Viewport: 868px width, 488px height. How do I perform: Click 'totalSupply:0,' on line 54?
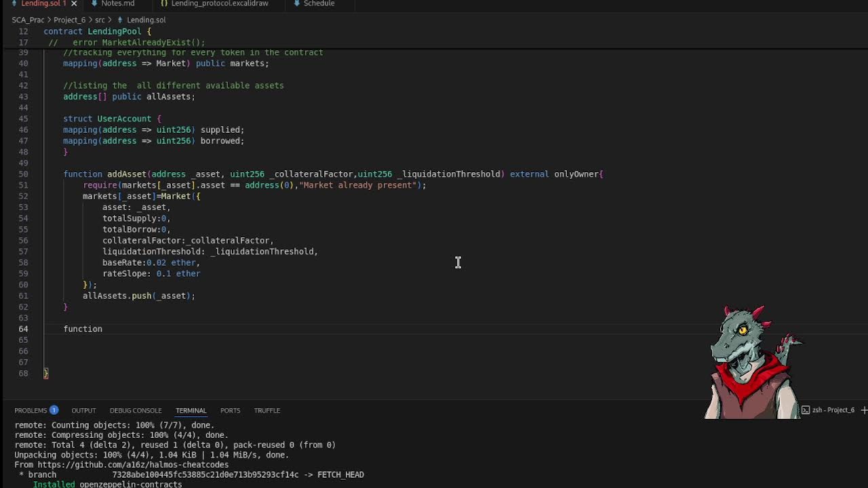coord(136,218)
